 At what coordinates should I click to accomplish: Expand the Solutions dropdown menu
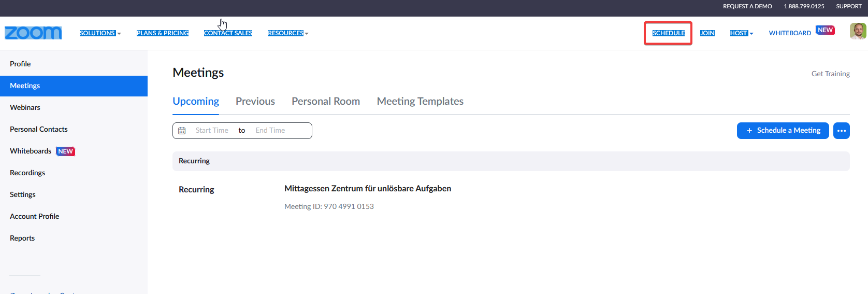100,33
